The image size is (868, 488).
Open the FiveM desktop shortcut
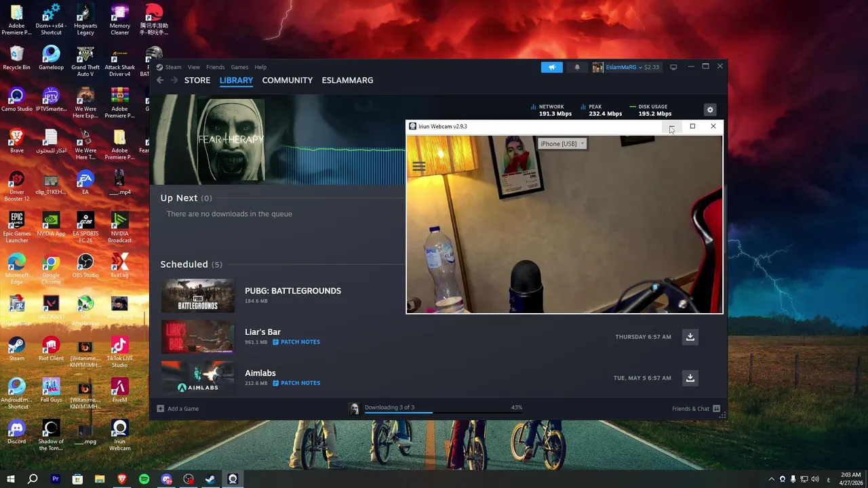coord(120,390)
